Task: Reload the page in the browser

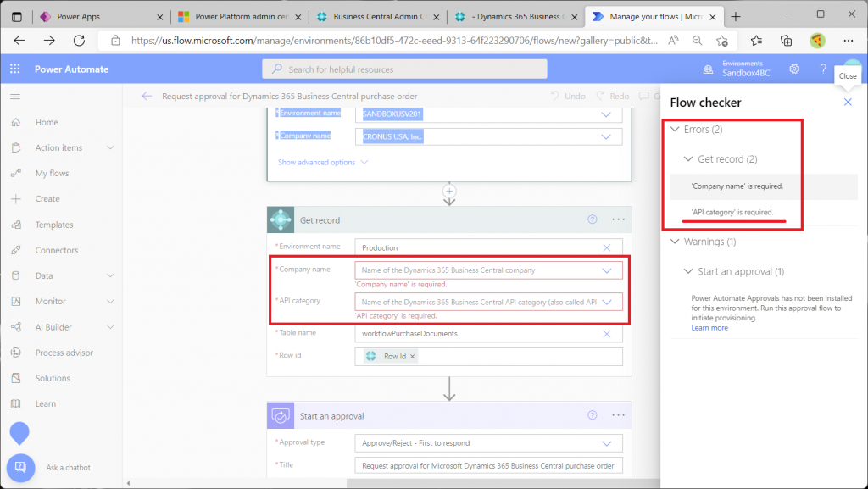Action: point(79,41)
